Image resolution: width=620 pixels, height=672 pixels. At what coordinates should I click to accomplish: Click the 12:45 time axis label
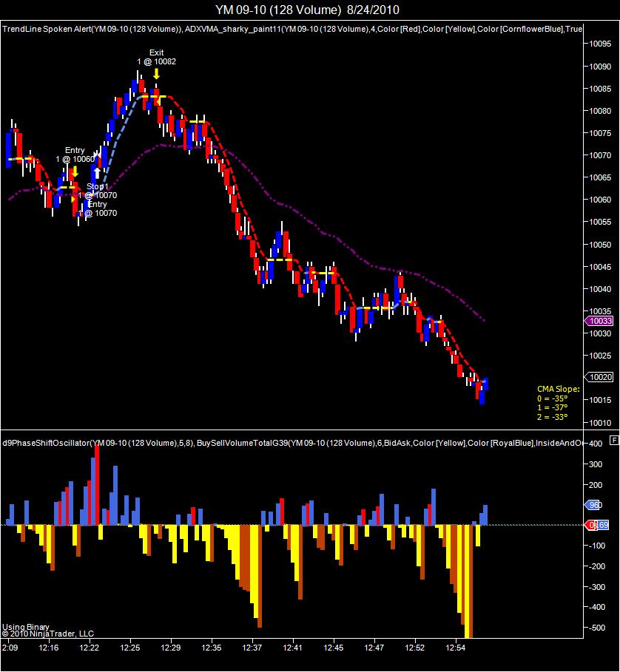click(334, 648)
